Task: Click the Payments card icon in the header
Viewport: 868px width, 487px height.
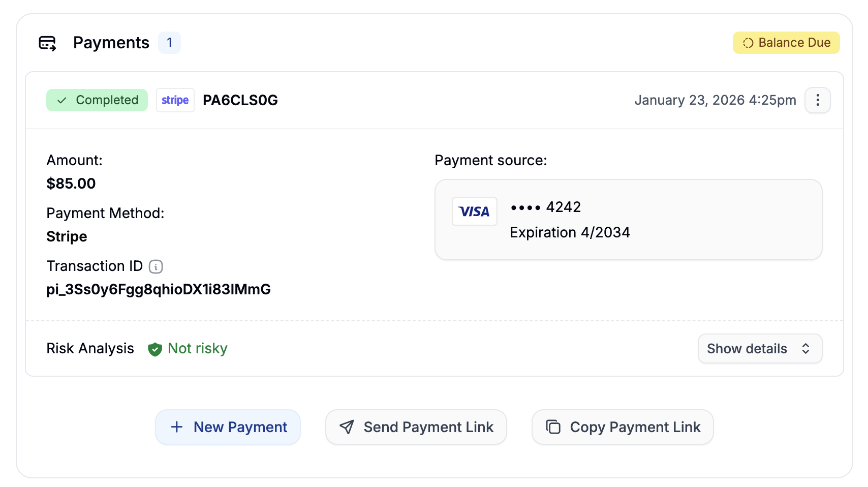Action: (48, 43)
